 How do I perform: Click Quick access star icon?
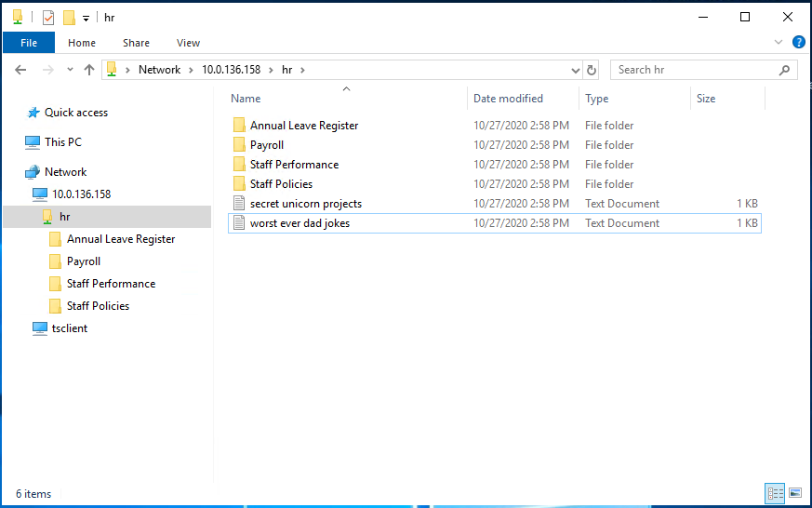coord(33,113)
